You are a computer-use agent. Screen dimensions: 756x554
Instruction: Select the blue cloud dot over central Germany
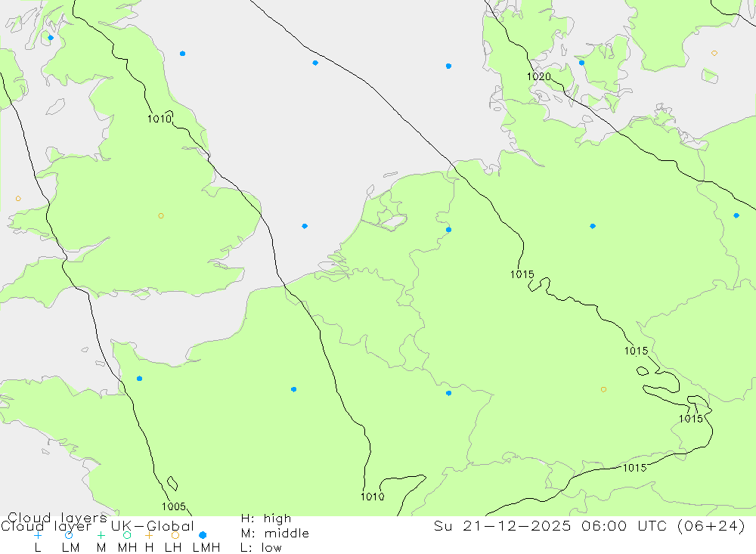(593, 226)
